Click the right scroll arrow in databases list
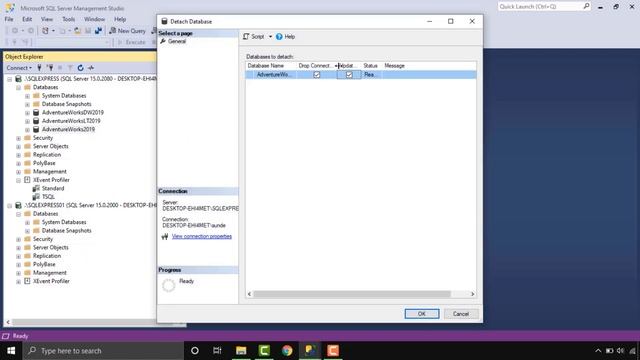 coord(472,294)
